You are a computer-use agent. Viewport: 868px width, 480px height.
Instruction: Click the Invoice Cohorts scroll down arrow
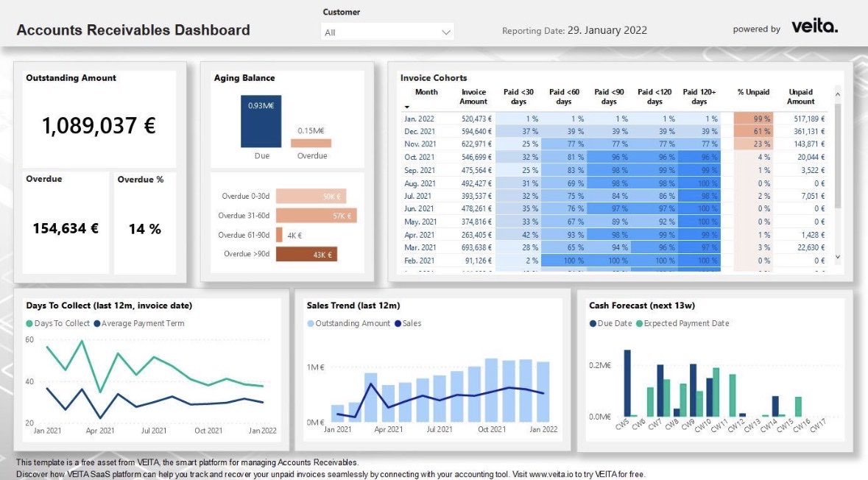838,257
